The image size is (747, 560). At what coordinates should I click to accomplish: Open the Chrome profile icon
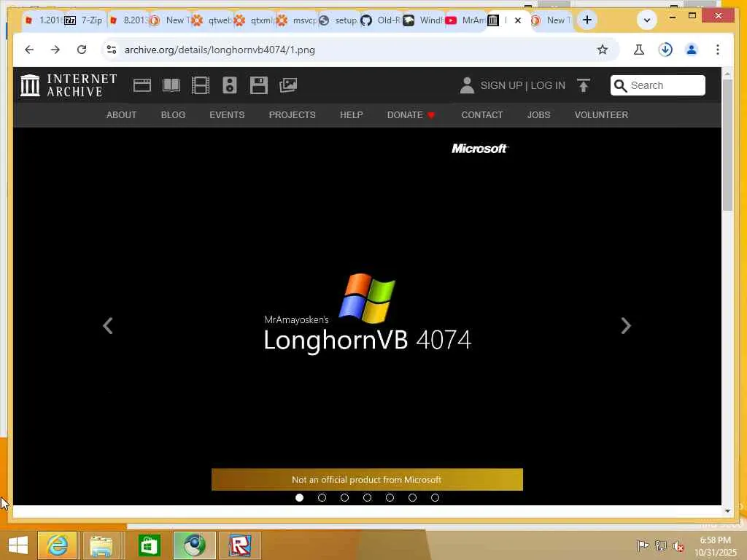click(x=692, y=50)
